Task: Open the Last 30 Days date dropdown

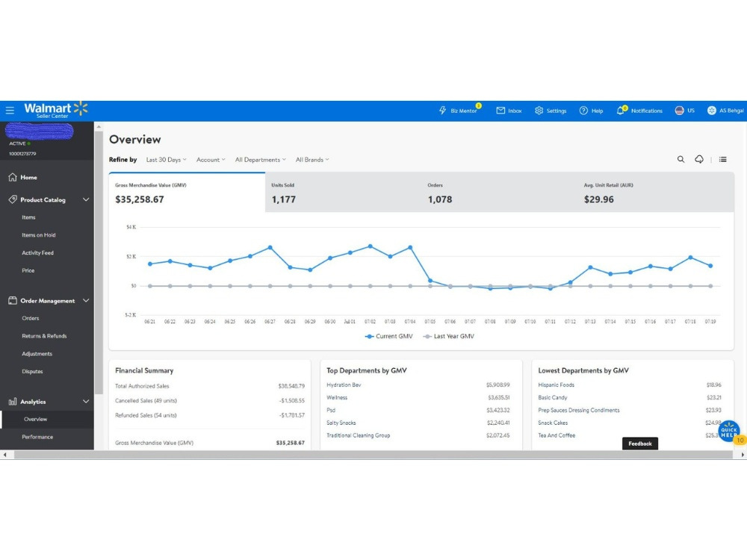Action: pos(167,160)
